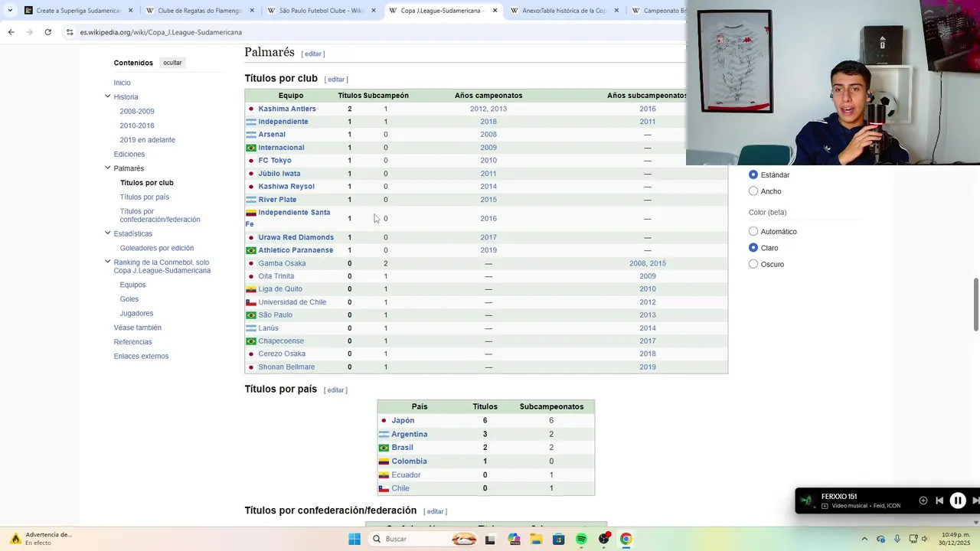Go back with the browser back arrow
This screenshot has height=551, width=980.
pyautogui.click(x=11, y=32)
